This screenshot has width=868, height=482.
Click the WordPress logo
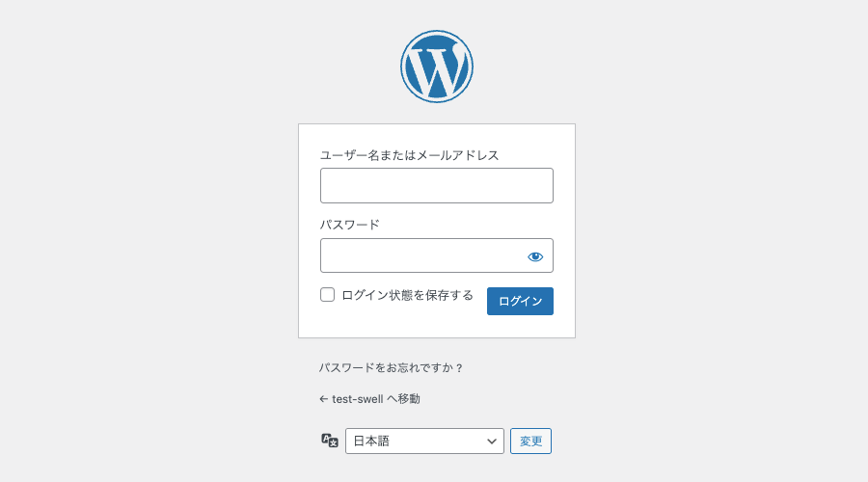[437, 67]
